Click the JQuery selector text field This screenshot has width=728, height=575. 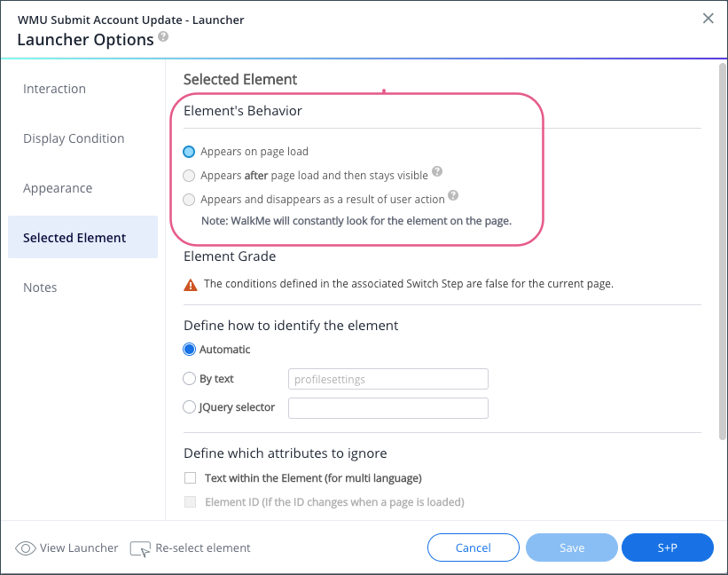point(388,408)
